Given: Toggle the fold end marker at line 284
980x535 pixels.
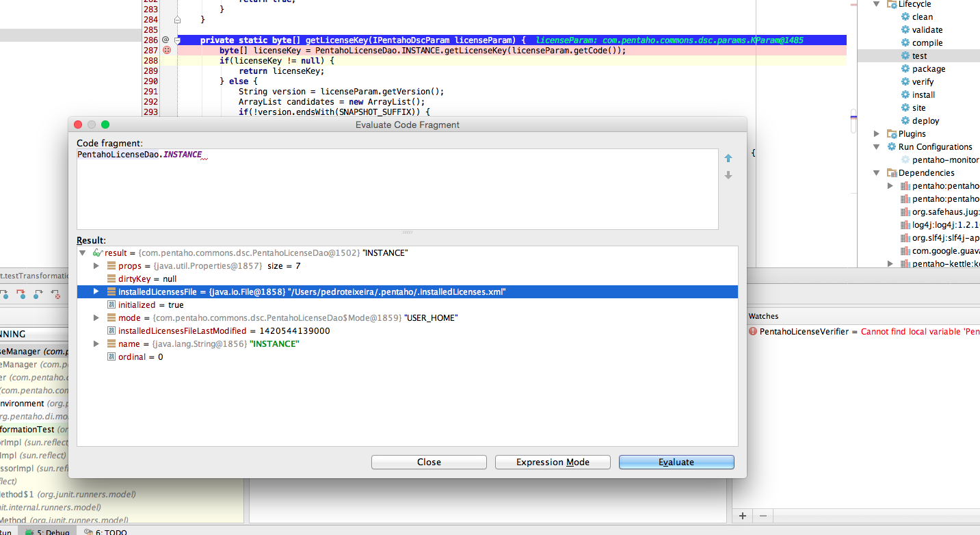Looking at the screenshot, I should pos(177,20).
